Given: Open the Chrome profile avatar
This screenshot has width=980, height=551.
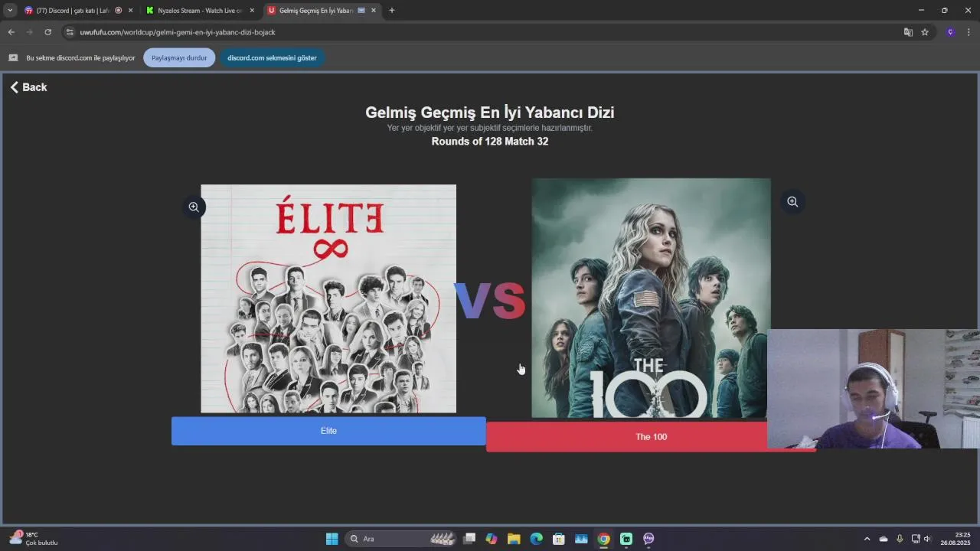Looking at the screenshot, I should click(950, 32).
